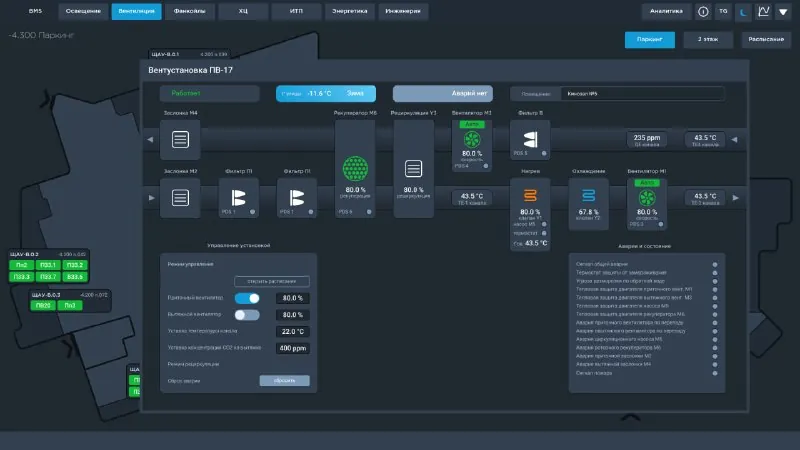Click the PDS 5 indicator dot on Фильтр В
This screenshot has width=800, height=450.
click(x=544, y=153)
